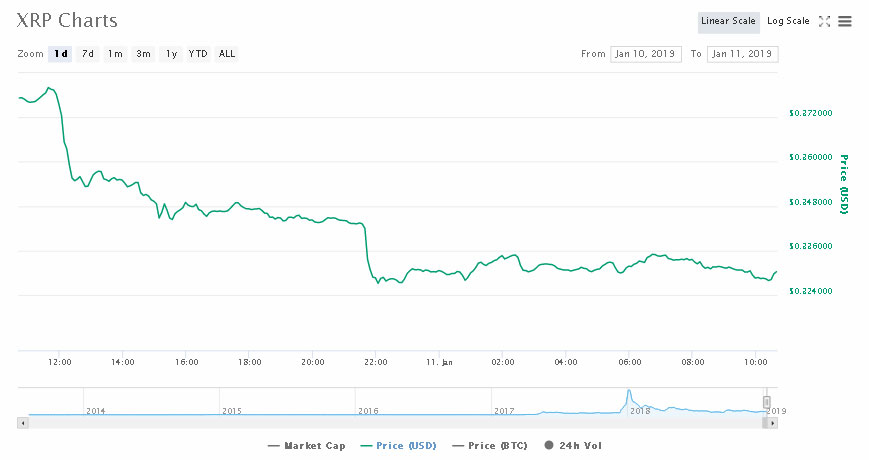Viewport: 869px width, 460px height.
Task: Switch chart to Log Scale
Action: click(x=788, y=22)
